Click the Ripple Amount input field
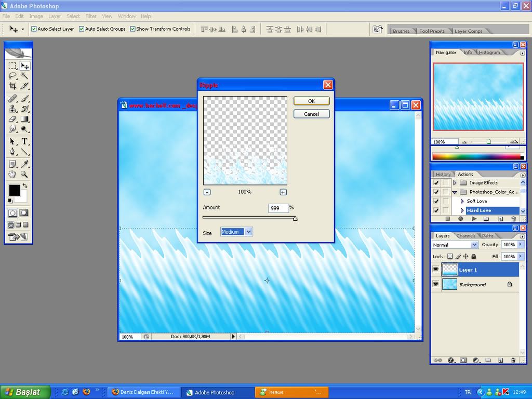 pos(278,208)
